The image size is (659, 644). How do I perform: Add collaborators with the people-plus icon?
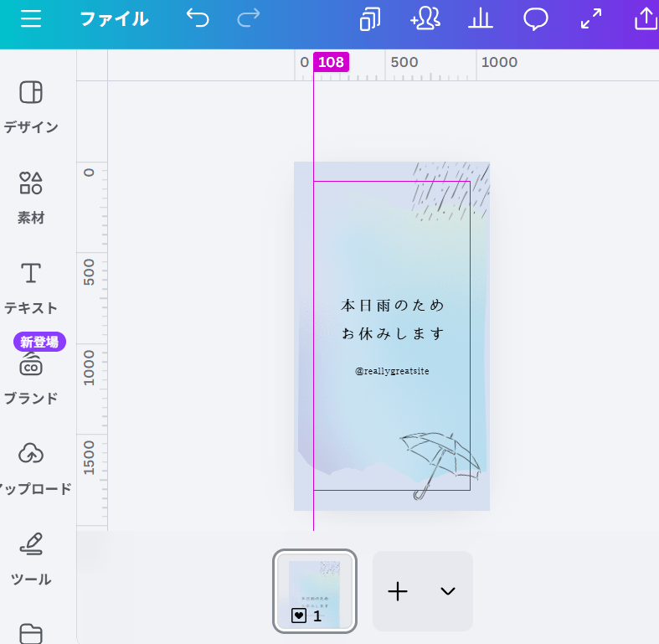[425, 19]
